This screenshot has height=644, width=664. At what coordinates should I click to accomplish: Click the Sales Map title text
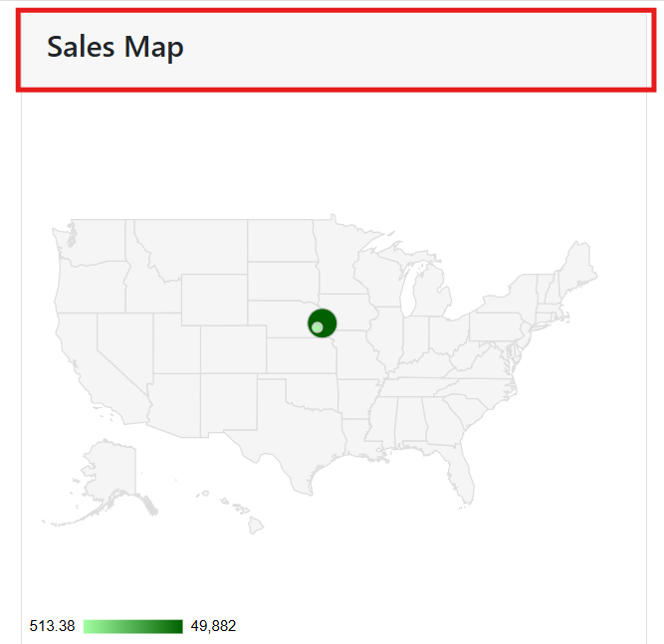click(115, 47)
